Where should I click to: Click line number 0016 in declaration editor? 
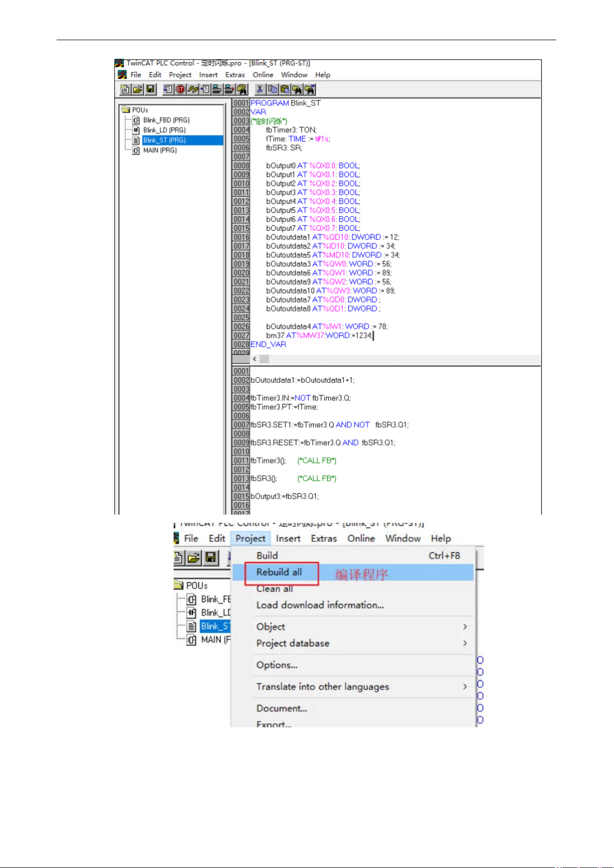click(x=241, y=237)
